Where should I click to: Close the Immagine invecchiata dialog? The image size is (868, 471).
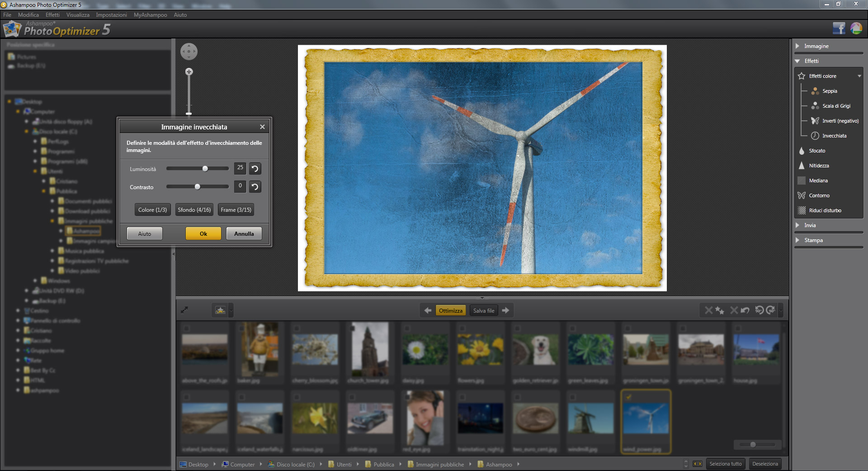coord(262,127)
